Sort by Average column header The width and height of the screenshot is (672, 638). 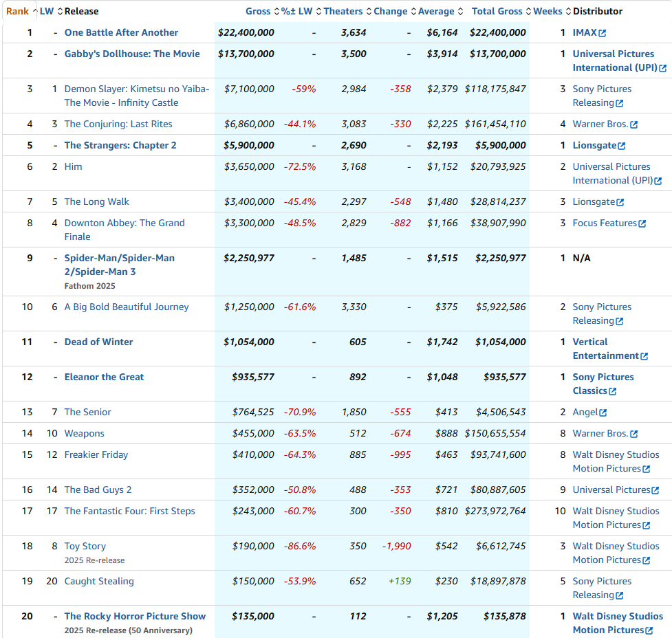440,11
